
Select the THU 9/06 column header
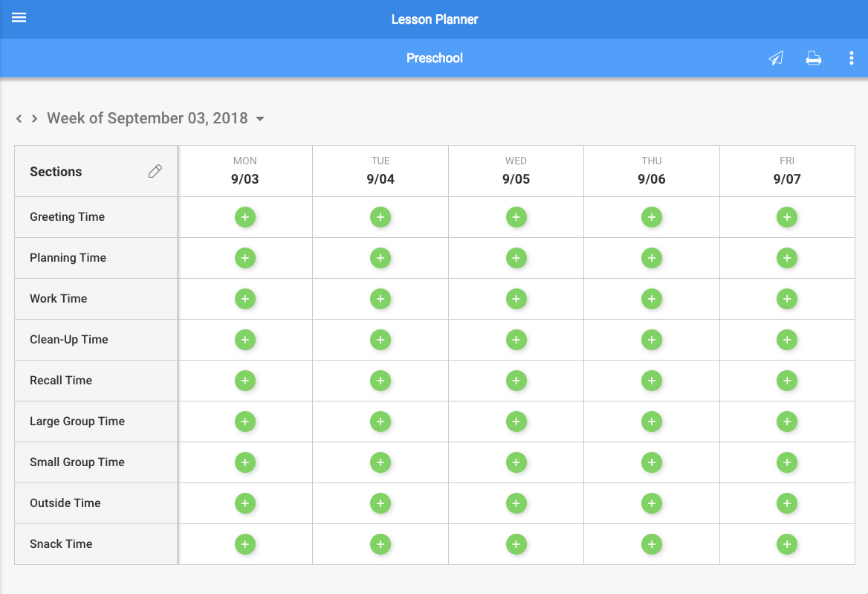click(652, 170)
